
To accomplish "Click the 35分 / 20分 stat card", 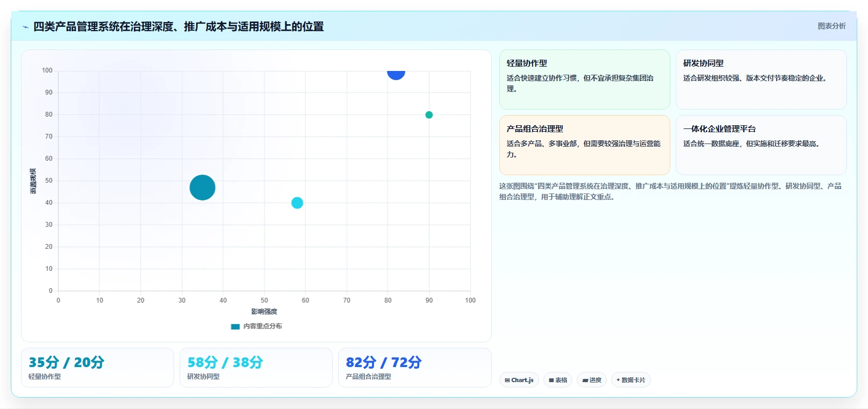I will tap(97, 368).
